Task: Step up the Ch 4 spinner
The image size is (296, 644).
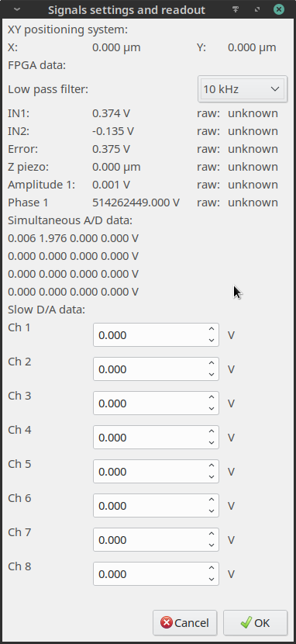Action: [x=212, y=431]
